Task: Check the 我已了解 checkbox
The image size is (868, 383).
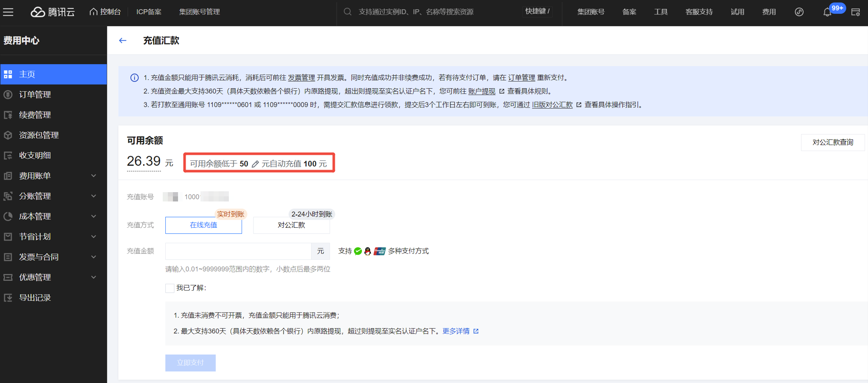Action: pyautogui.click(x=170, y=288)
